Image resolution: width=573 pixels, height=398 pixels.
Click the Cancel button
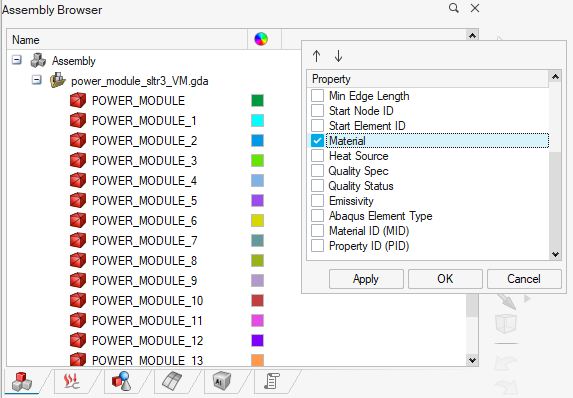pos(524,279)
